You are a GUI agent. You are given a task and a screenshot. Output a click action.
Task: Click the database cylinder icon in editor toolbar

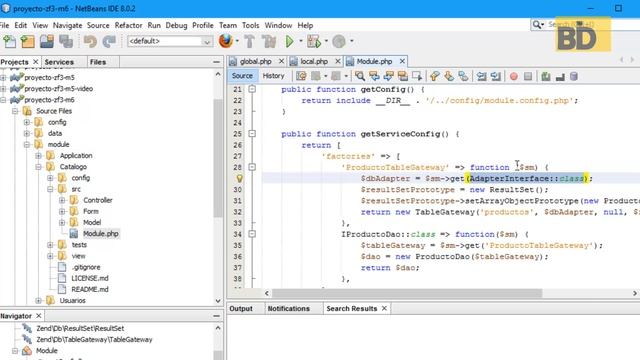573,76
